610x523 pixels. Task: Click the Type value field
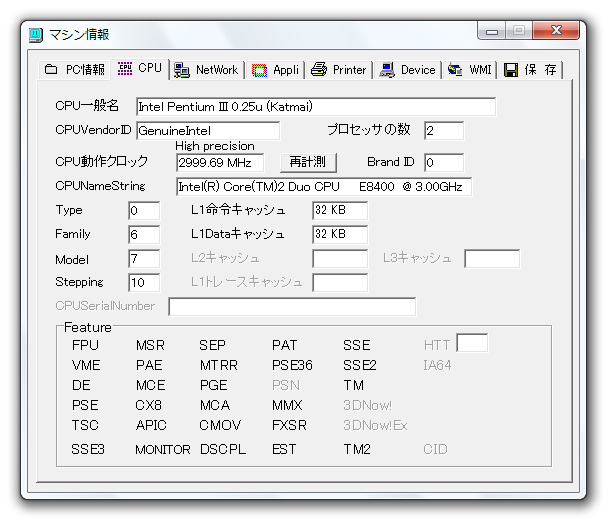coord(144,211)
